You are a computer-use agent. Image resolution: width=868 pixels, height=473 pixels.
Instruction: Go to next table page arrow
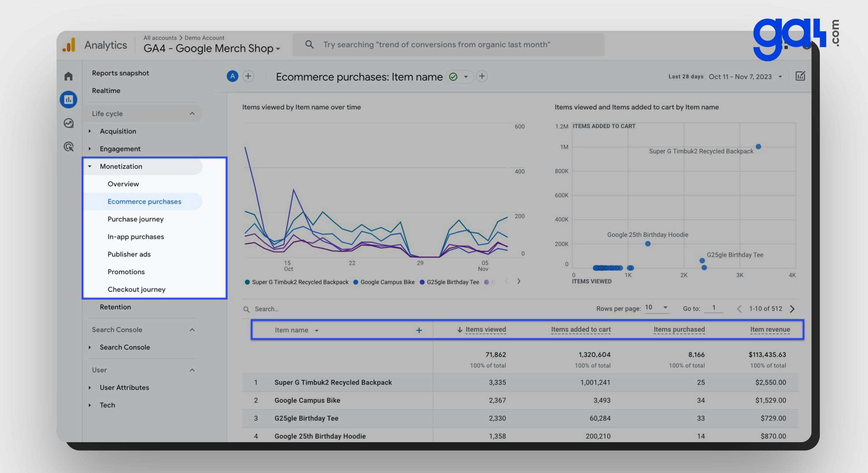792,309
